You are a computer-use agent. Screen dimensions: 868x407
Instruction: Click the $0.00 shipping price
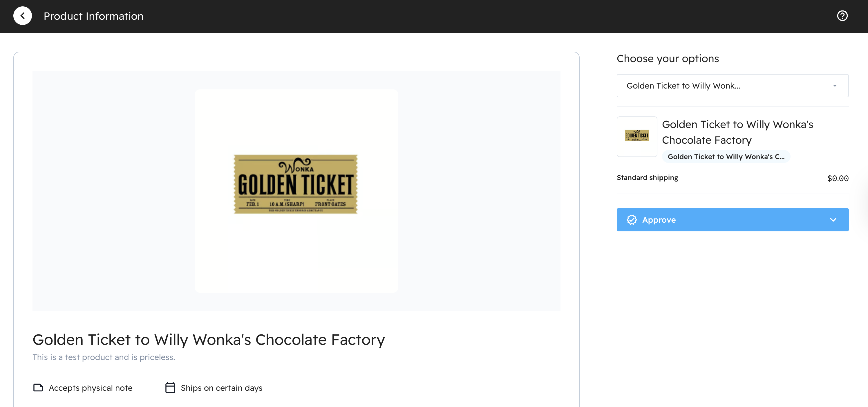[838, 178]
